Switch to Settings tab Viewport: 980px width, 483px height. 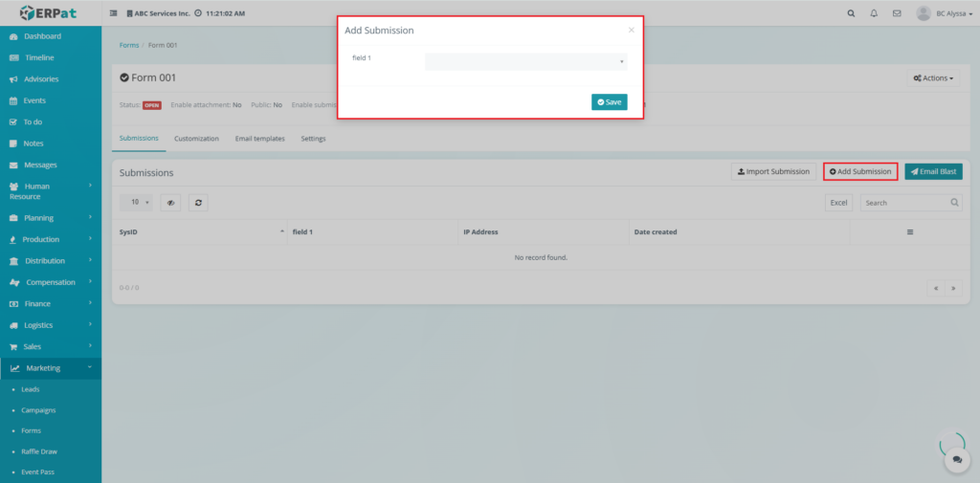313,139
